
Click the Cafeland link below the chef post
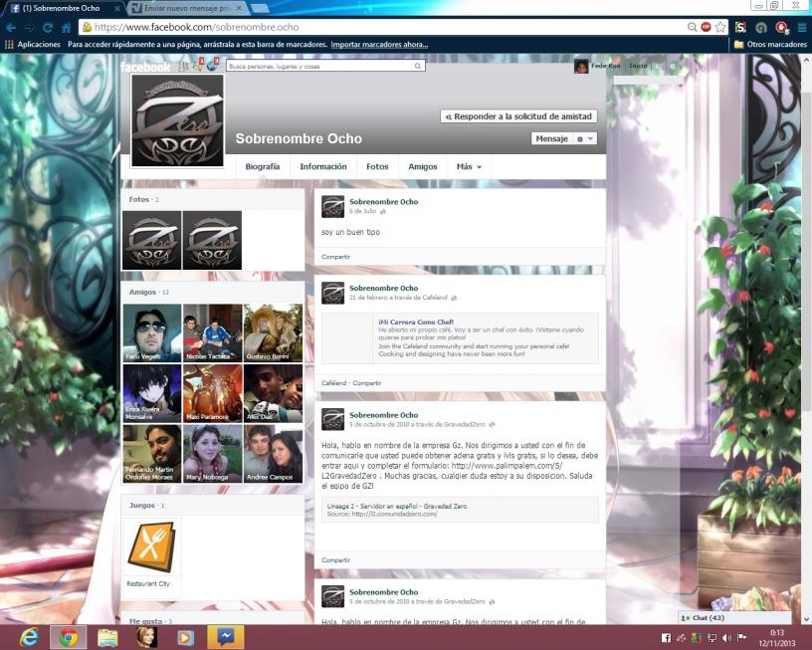click(333, 383)
